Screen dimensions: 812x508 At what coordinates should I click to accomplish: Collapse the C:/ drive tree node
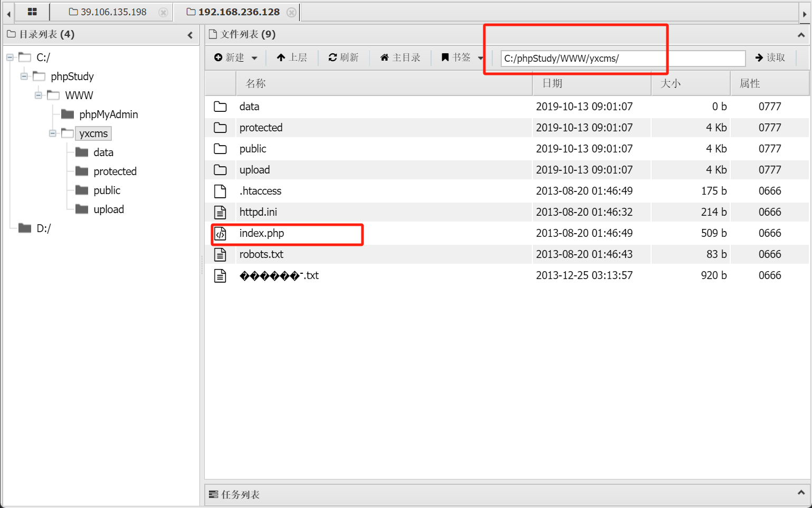click(x=10, y=57)
